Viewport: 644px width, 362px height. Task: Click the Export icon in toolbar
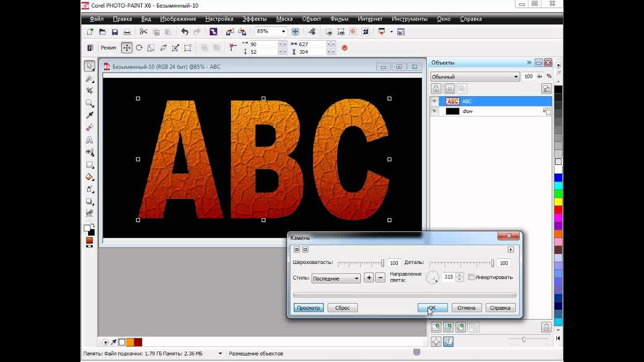coord(243,32)
